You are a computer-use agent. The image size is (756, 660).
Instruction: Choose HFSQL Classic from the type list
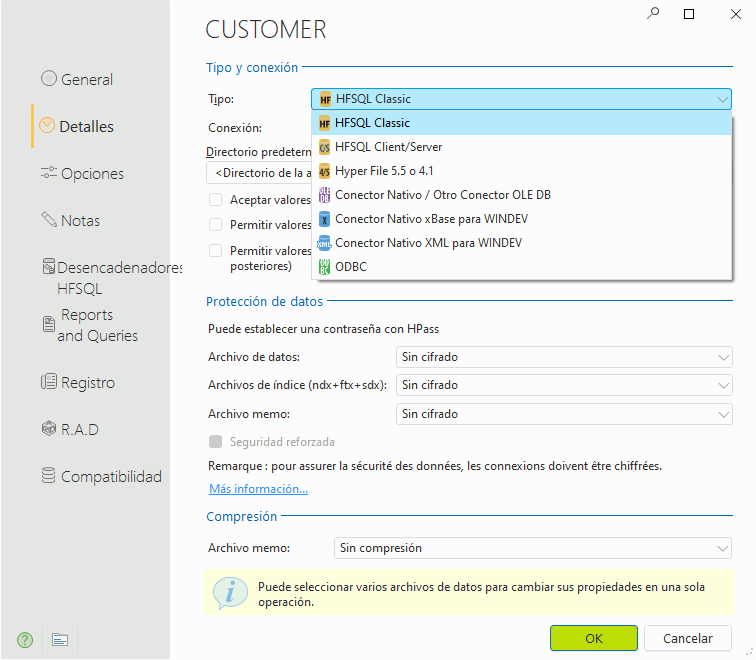coord(522,123)
